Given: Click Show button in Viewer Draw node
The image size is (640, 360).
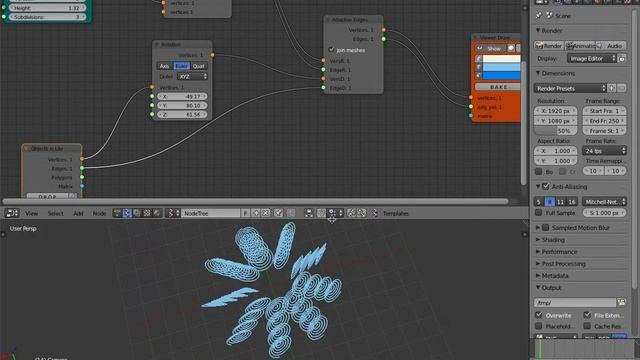Looking at the screenshot, I should click(x=491, y=48).
